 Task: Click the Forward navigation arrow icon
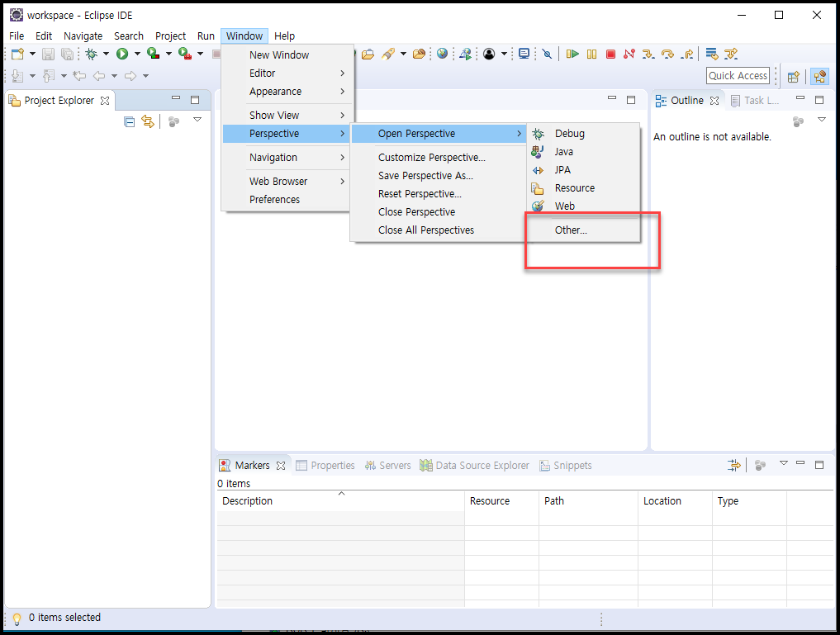[131, 76]
